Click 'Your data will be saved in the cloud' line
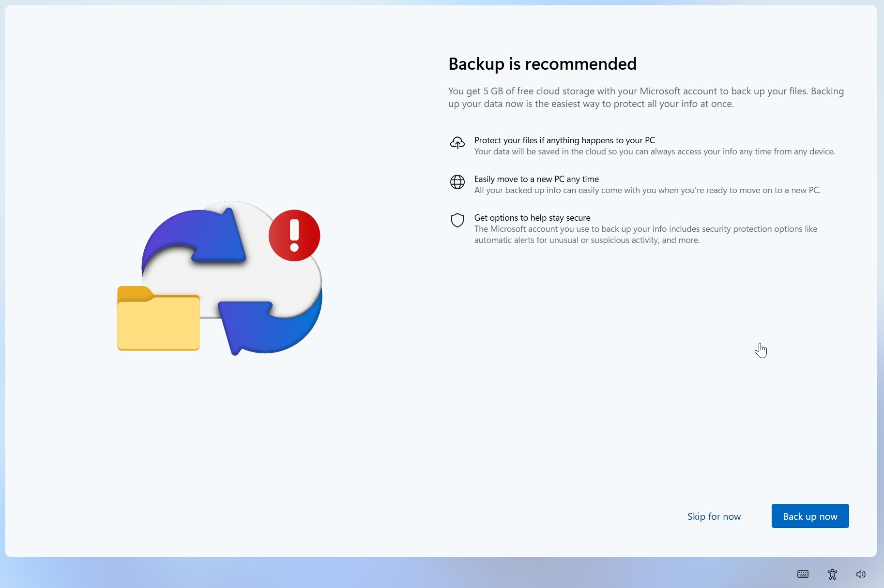Image resolution: width=884 pixels, height=588 pixels. [655, 151]
